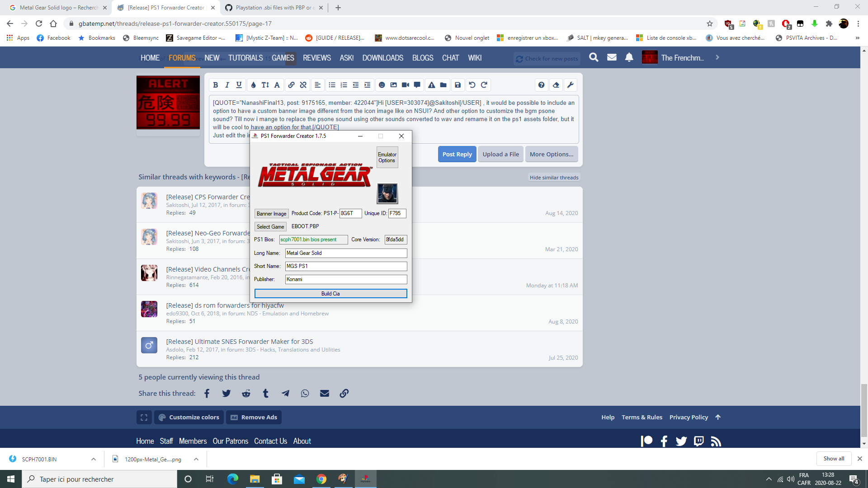Open text color droplet picker

click(253, 85)
